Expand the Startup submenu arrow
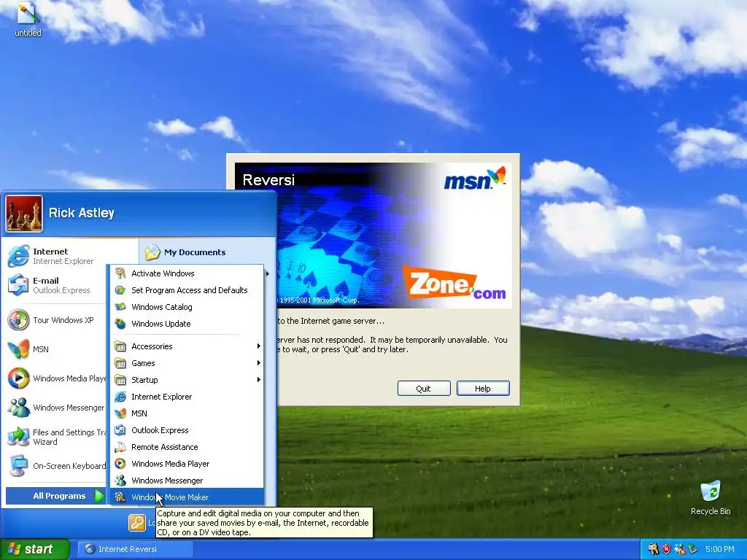Viewport: 747px width, 560px height. (x=259, y=379)
